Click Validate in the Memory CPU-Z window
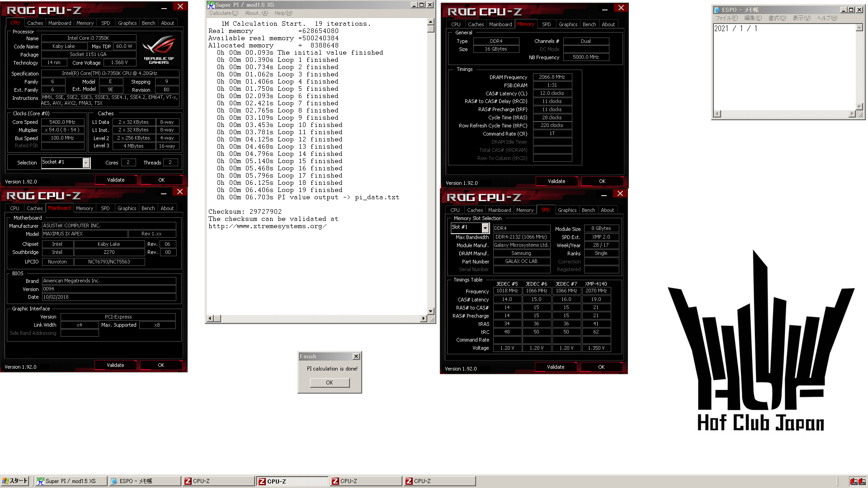The height and width of the screenshot is (488, 868). 557,181
